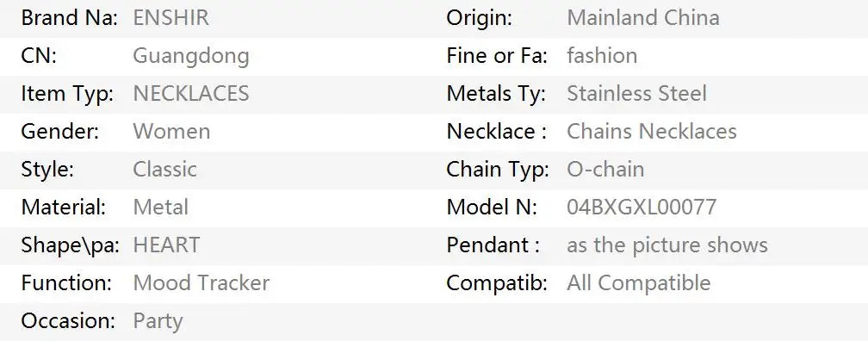The image size is (868, 341).
Task: Select the O-chain chain type value
Action: pyautogui.click(x=605, y=170)
